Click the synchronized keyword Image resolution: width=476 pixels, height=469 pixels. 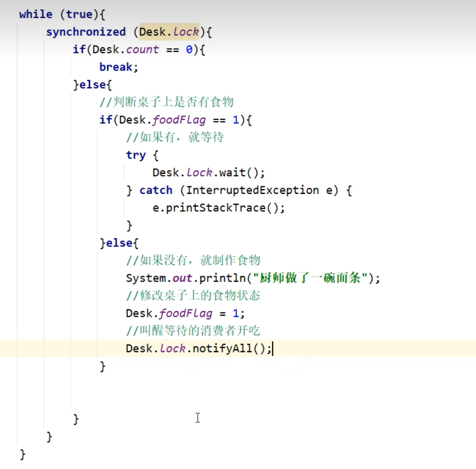tap(85, 32)
